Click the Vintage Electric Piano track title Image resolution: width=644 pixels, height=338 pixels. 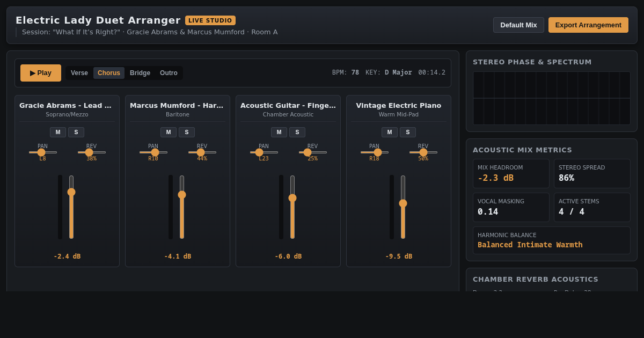pyautogui.click(x=399, y=105)
